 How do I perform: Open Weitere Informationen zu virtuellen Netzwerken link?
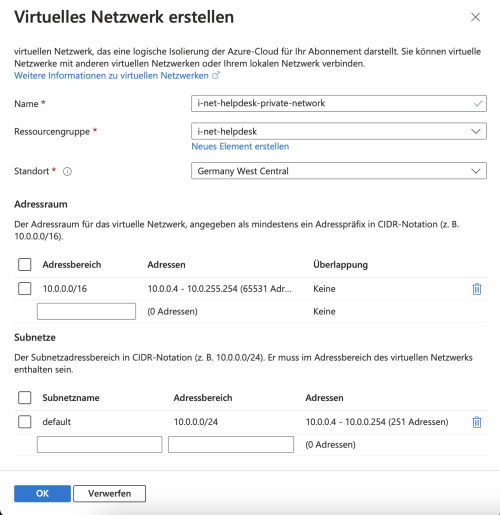pyautogui.click(x=111, y=76)
